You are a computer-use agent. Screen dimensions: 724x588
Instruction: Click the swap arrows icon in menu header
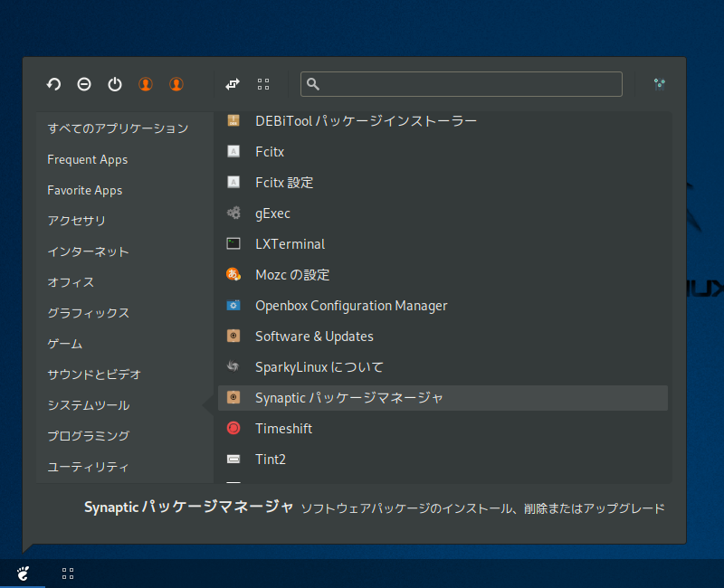(x=233, y=84)
